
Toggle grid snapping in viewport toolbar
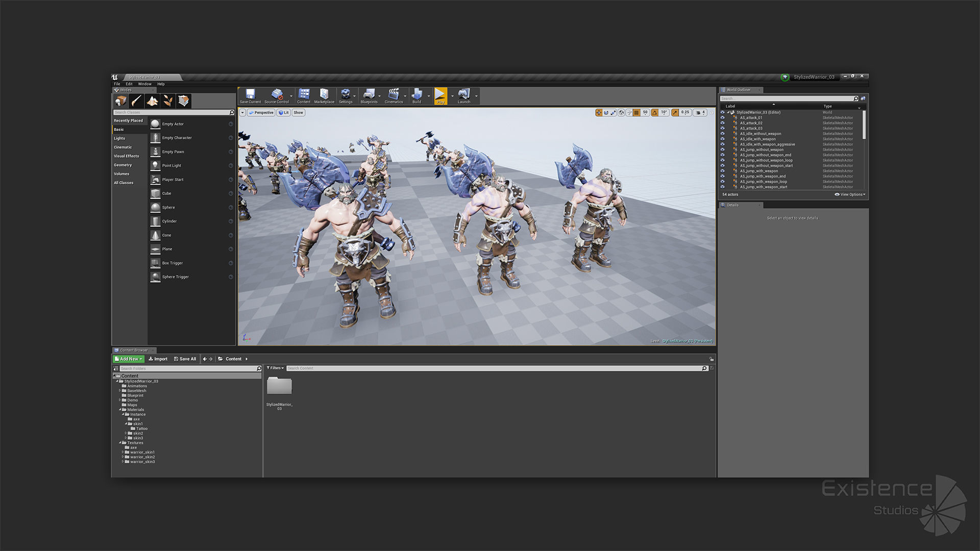click(636, 113)
